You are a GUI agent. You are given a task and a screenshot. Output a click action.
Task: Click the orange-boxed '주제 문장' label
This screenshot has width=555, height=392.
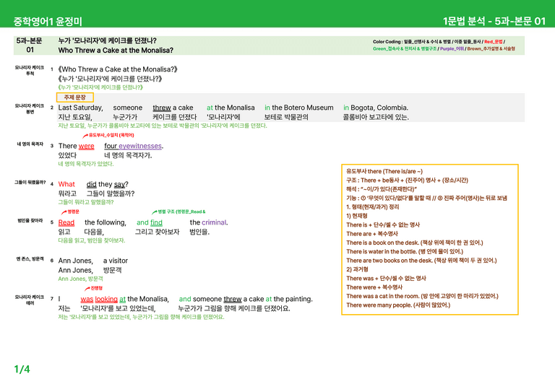(74, 97)
